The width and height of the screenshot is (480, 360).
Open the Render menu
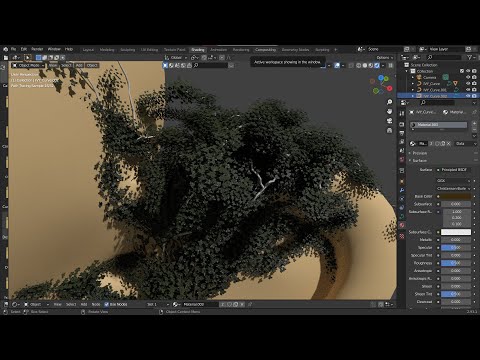click(x=37, y=49)
